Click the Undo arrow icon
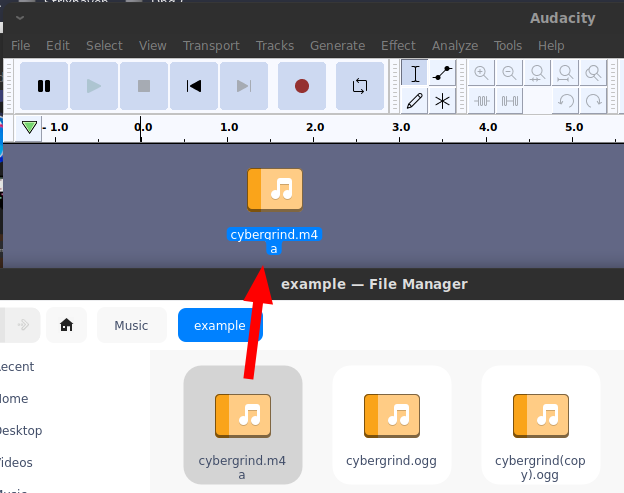 pos(565,101)
